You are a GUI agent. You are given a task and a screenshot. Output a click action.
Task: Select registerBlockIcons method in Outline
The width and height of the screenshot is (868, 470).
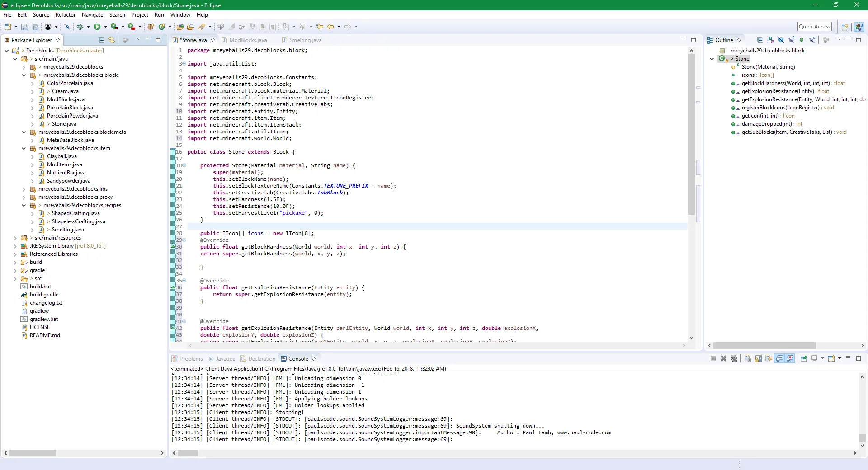coord(787,108)
